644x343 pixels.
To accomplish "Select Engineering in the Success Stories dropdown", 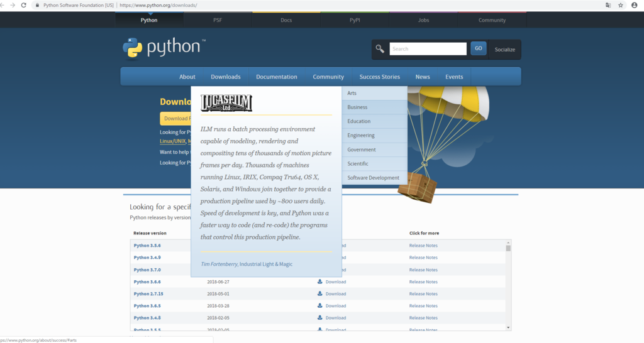I will tap(374, 136).
